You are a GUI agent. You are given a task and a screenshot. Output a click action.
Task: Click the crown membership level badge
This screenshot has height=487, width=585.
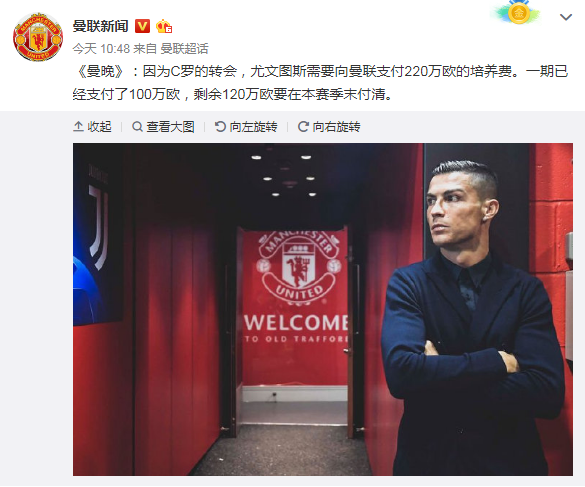[x=164, y=26]
